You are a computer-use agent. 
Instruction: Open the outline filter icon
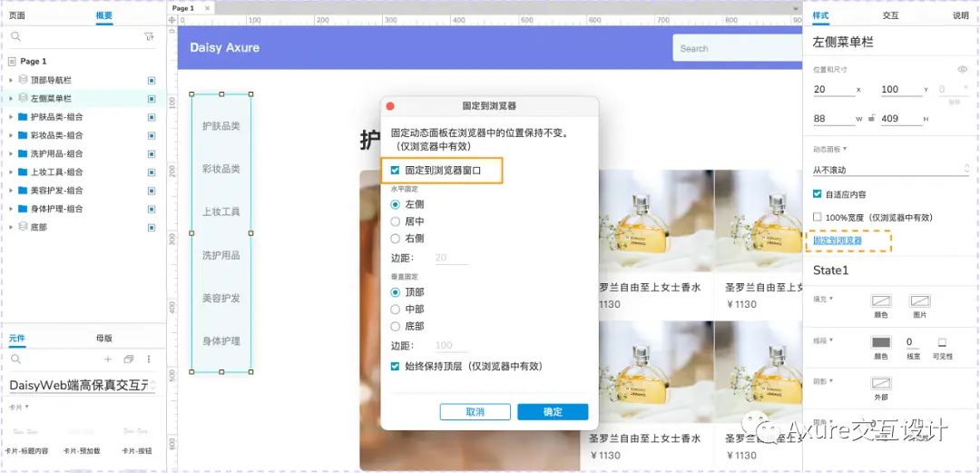click(149, 37)
